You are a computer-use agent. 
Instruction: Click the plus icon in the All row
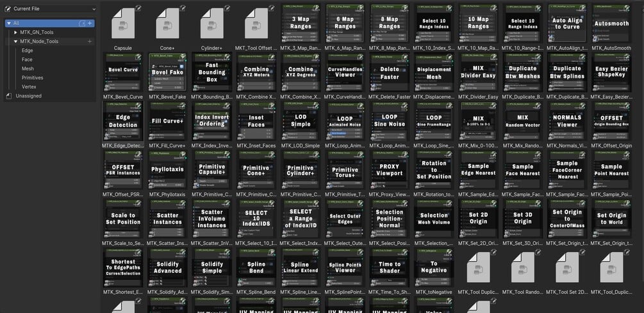click(90, 24)
